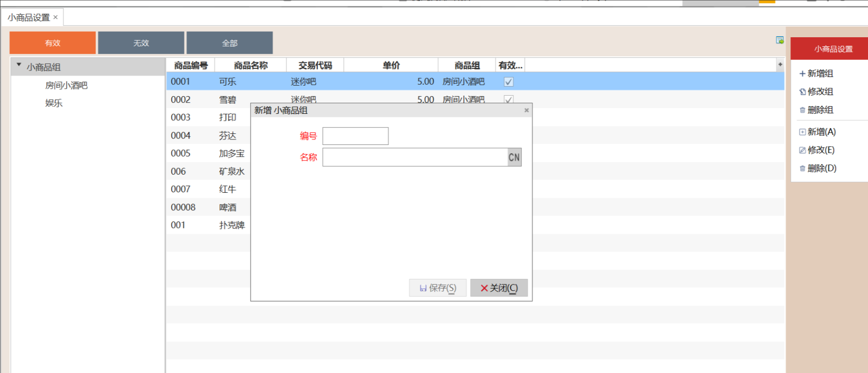Click the 关闭(C) button

(x=498, y=288)
